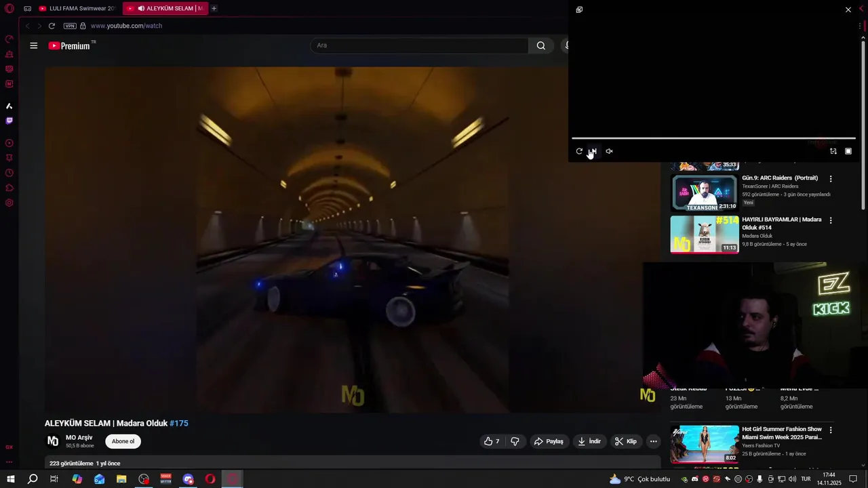Open the YouTube guide hamburger menu

[x=34, y=45]
